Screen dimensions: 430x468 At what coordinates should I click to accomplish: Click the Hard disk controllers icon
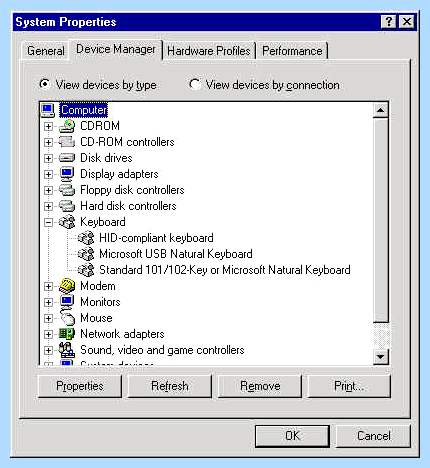67,206
